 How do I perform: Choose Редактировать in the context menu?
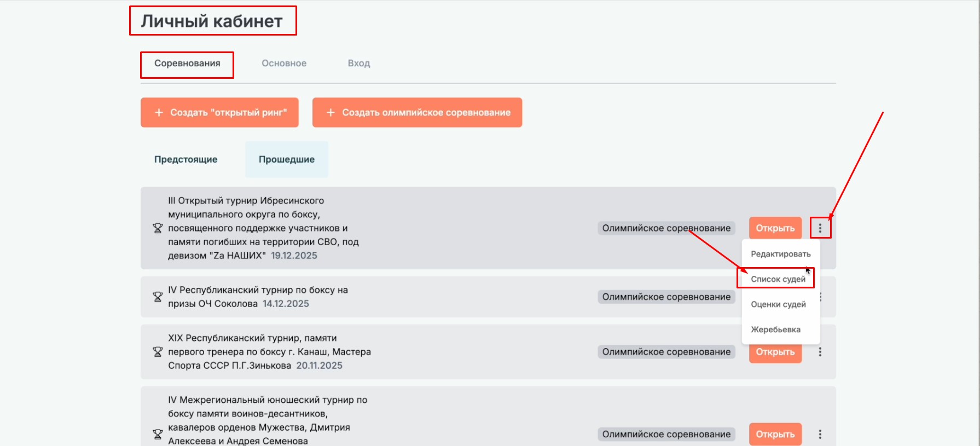pos(780,254)
